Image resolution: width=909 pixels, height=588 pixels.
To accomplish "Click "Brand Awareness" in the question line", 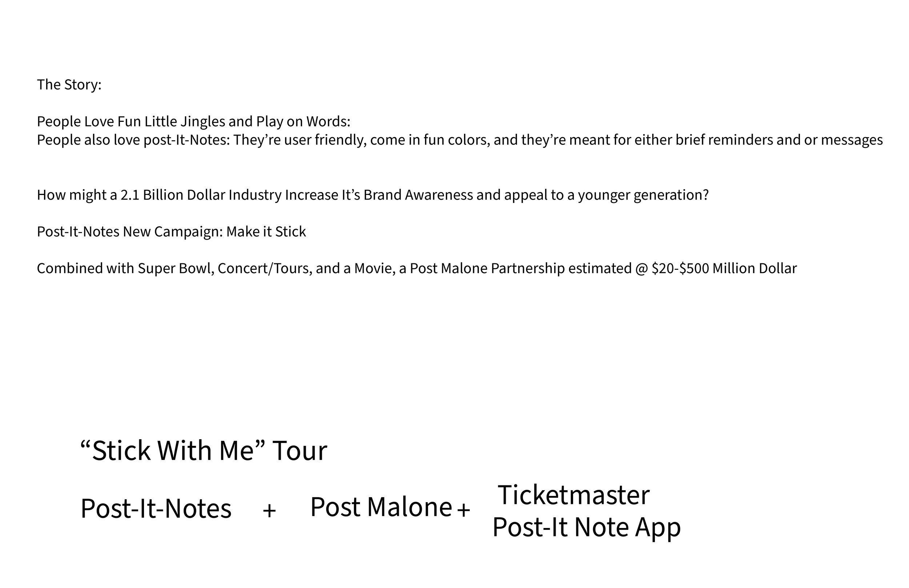I will (418, 195).
